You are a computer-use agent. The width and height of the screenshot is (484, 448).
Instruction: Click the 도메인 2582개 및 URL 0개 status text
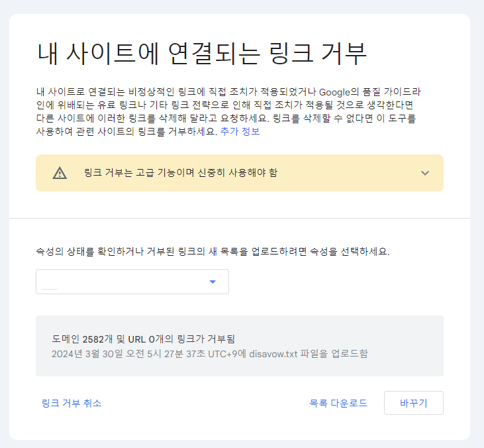coord(143,339)
